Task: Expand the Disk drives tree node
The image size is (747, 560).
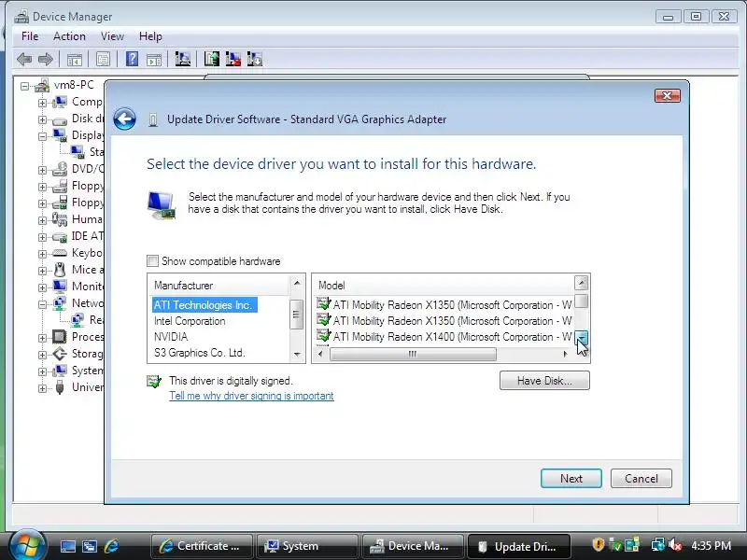Action: [42, 119]
